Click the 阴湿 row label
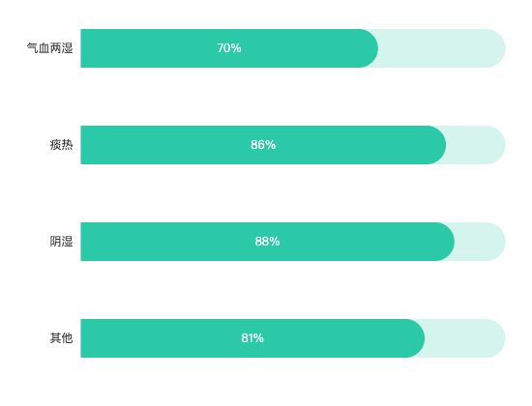The height and width of the screenshot is (406, 532). 61,242
